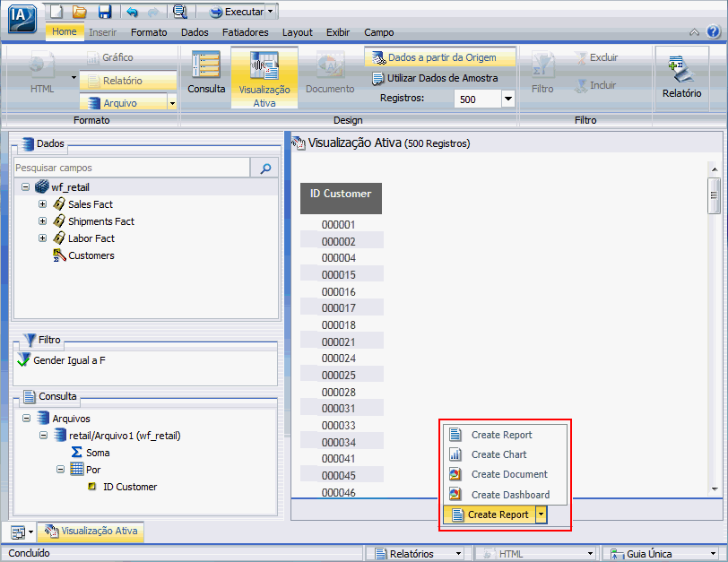Switch to the Home ribbon tab
The height and width of the screenshot is (562, 728).
(64, 31)
